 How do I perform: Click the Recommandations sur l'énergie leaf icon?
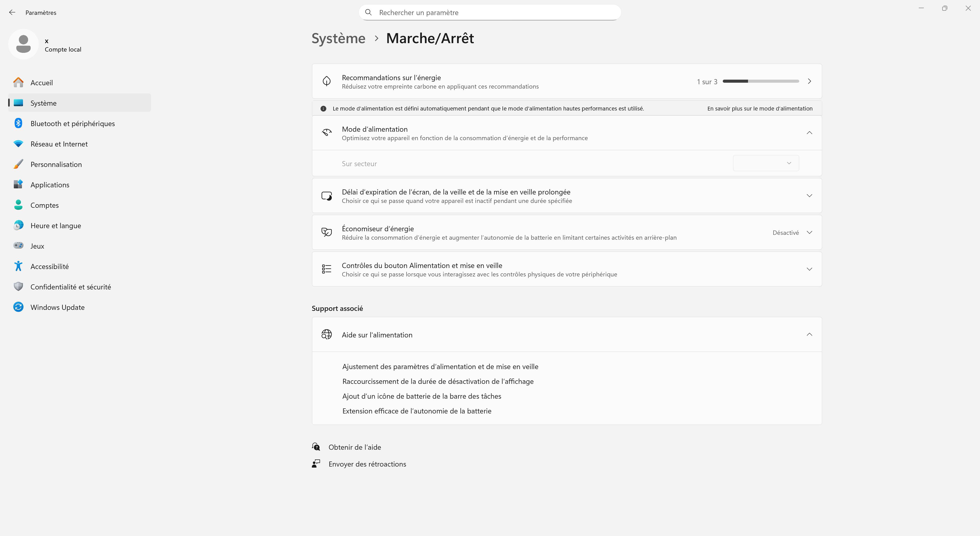(x=326, y=81)
